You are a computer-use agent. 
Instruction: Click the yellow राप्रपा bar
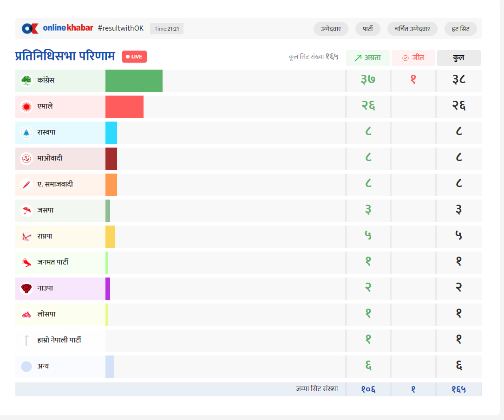[x=110, y=237]
